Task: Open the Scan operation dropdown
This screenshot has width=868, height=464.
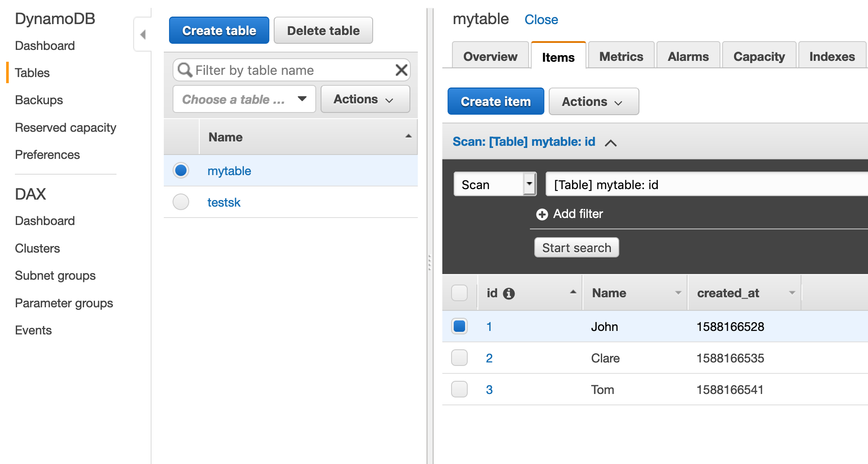Action: pos(529,184)
